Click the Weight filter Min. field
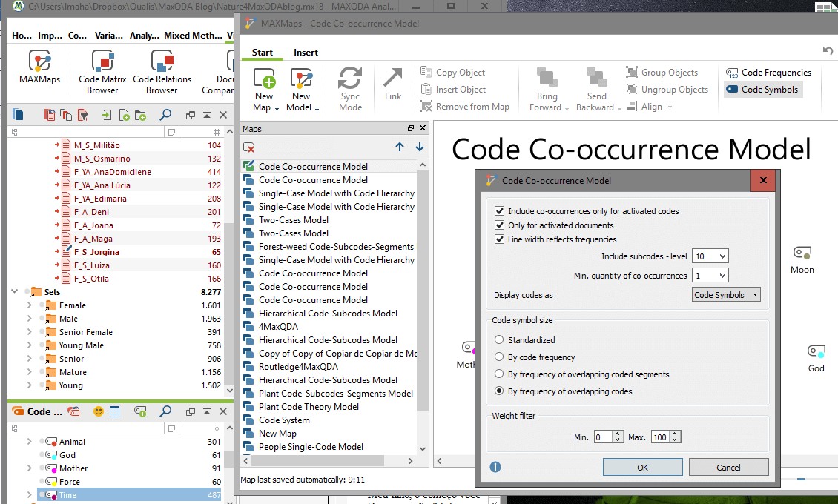 603,437
